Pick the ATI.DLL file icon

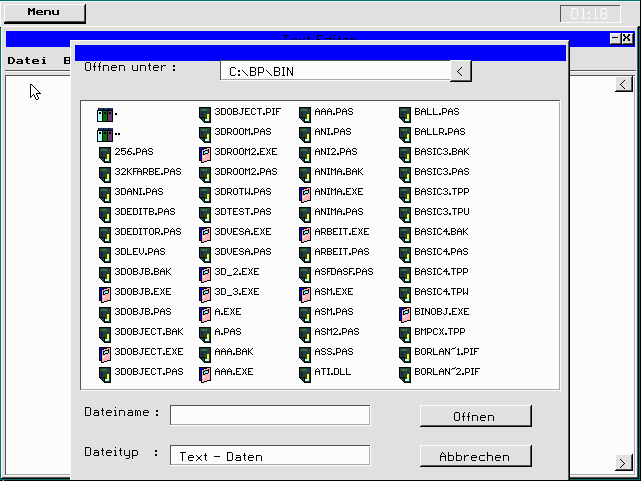coord(305,372)
